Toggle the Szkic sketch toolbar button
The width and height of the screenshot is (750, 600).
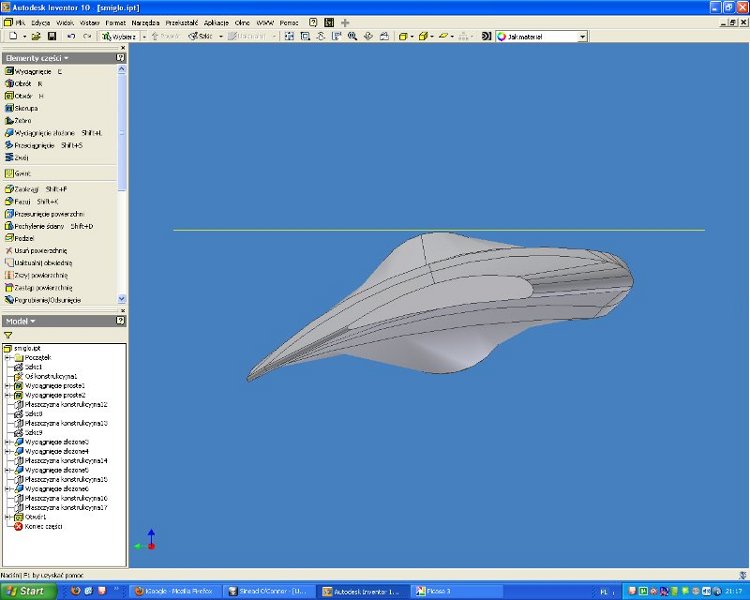[200, 36]
